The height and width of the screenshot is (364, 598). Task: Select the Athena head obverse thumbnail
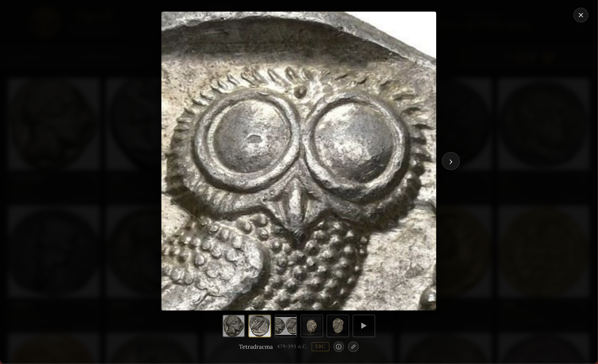click(x=233, y=326)
